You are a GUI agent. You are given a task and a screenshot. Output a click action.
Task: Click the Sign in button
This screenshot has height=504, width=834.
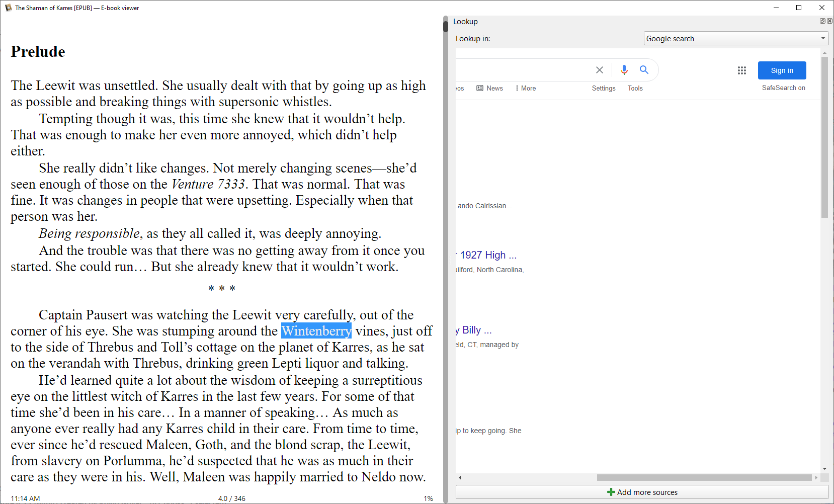[x=782, y=70]
